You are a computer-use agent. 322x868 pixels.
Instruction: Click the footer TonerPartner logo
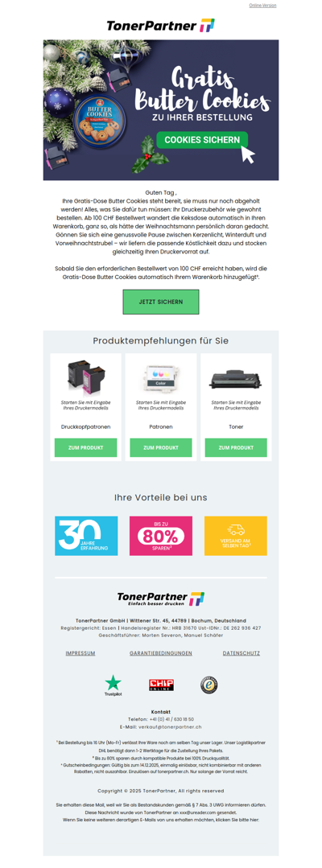pyautogui.click(x=161, y=599)
